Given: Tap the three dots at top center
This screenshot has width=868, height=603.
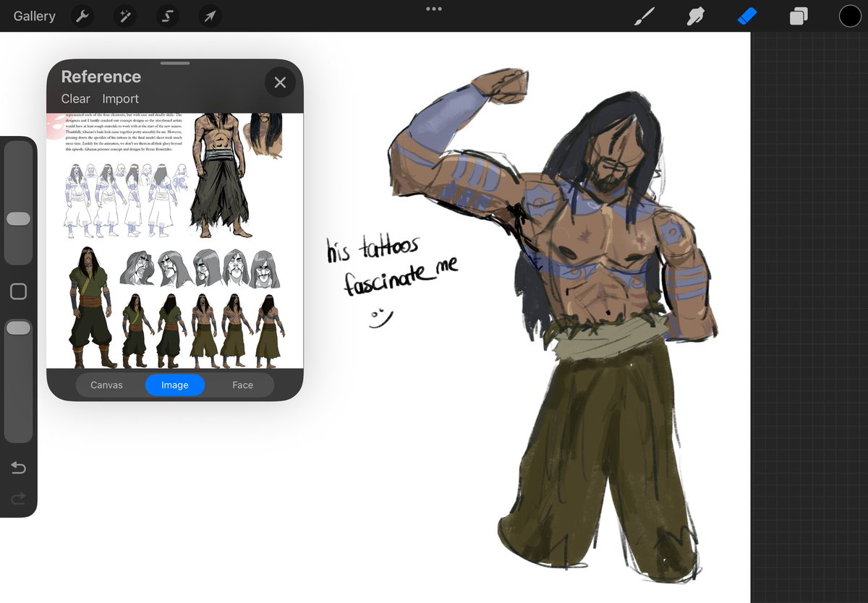Looking at the screenshot, I should click(434, 9).
